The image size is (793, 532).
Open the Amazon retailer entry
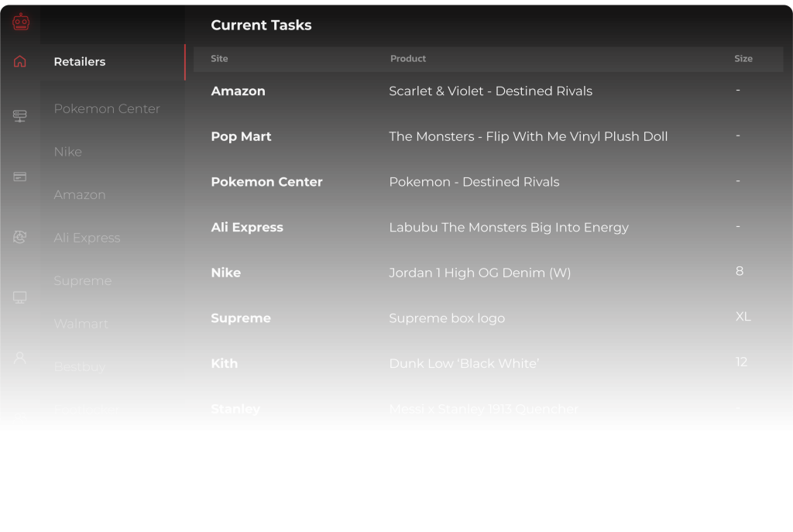click(80, 195)
